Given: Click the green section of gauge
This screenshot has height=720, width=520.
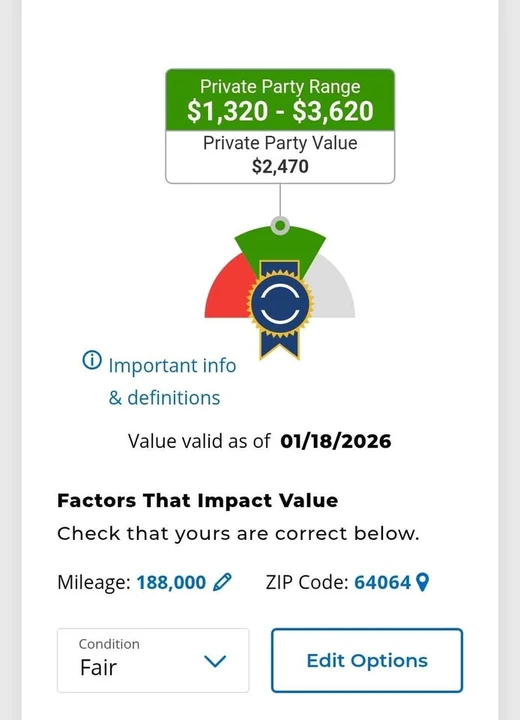Looking at the screenshot, I should tap(280, 247).
